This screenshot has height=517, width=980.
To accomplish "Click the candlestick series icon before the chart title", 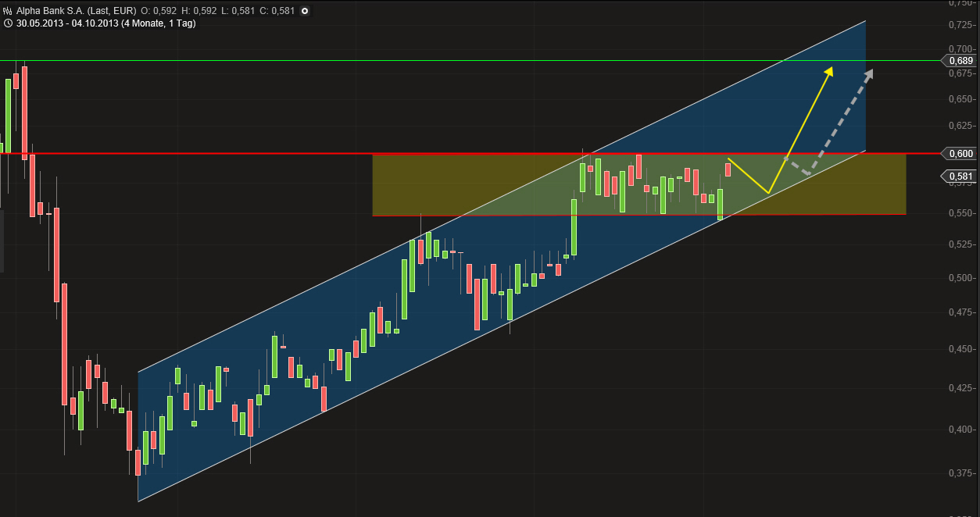I will pos(8,10).
